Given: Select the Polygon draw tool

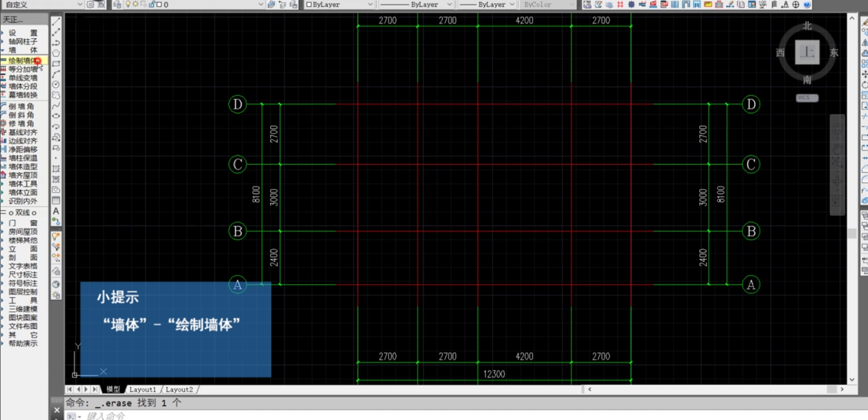Looking at the screenshot, I should point(56,53).
